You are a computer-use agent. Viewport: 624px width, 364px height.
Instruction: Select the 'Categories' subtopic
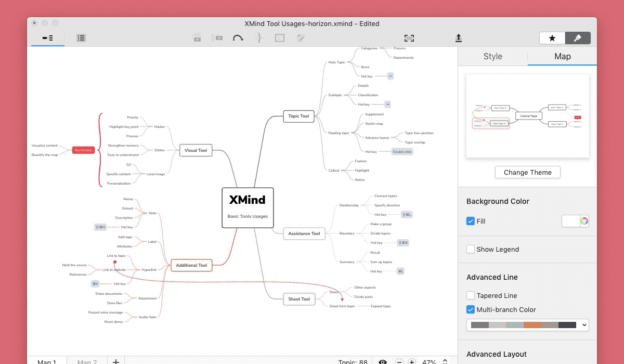[369, 48]
